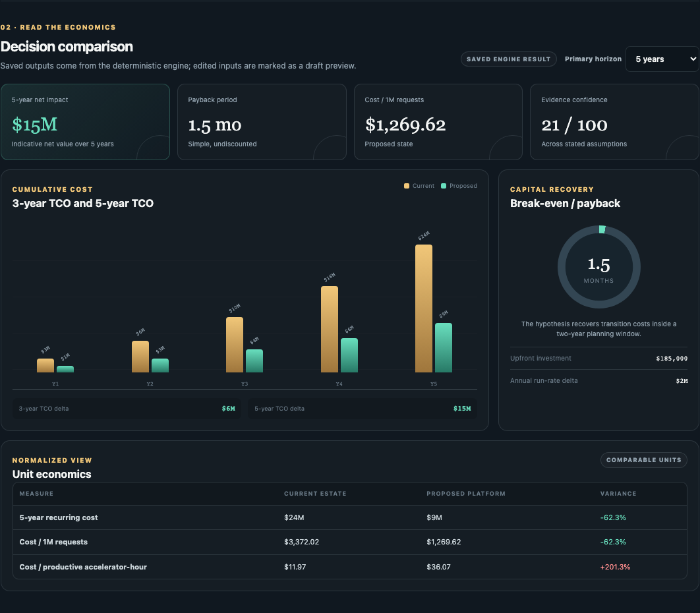This screenshot has width=700, height=613.
Task: Click the $9M proposed platform cell
Action: click(x=434, y=517)
